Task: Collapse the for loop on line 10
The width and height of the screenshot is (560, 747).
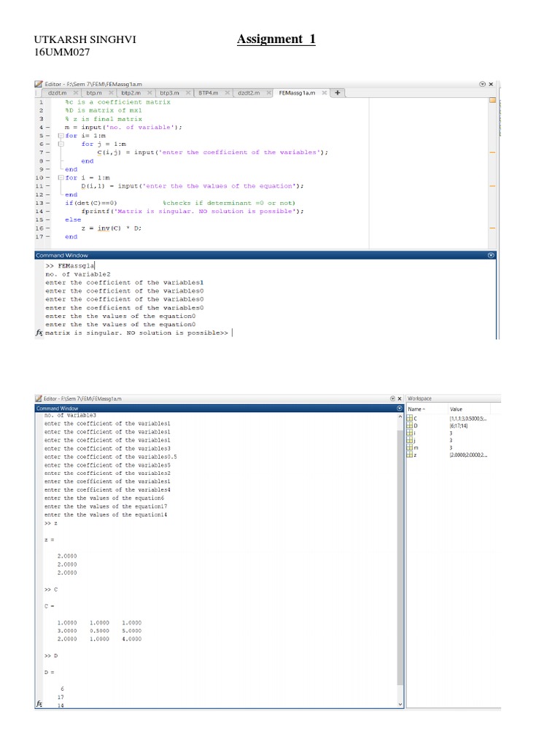Action: pos(61,178)
